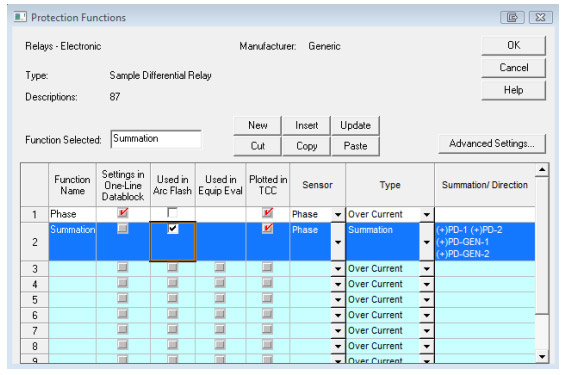565x375 pixels.
Task: Open Advanced Settings dialog
Action: pyautogui.click(x=492, y=143)
